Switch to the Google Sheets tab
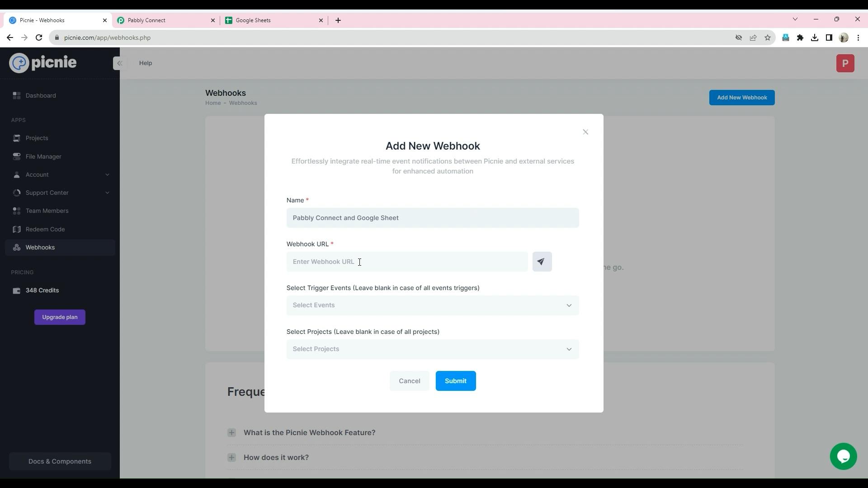The width and height of the screenshot is (868, 488). (274, 20)
